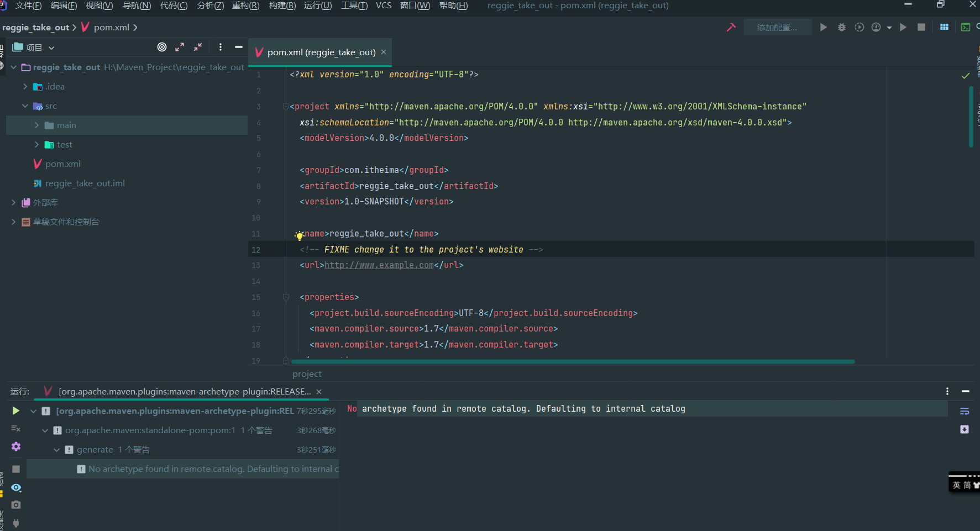Click the Expand All icon in project panel

pyautogui.click(x=180, y=47)
